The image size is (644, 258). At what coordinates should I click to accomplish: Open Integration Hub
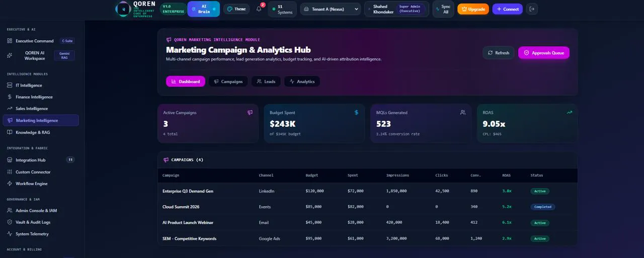41,160
